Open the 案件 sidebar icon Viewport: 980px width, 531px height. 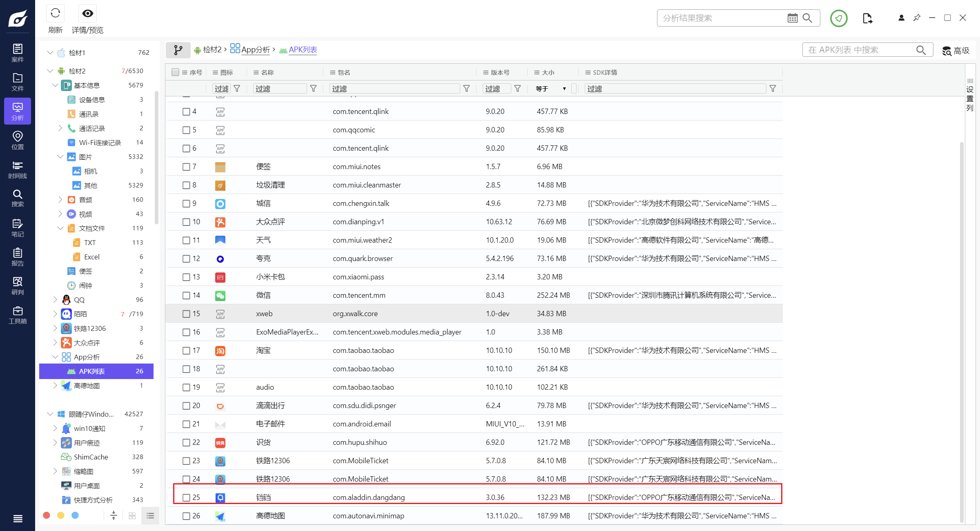click(x=18, y=53)
